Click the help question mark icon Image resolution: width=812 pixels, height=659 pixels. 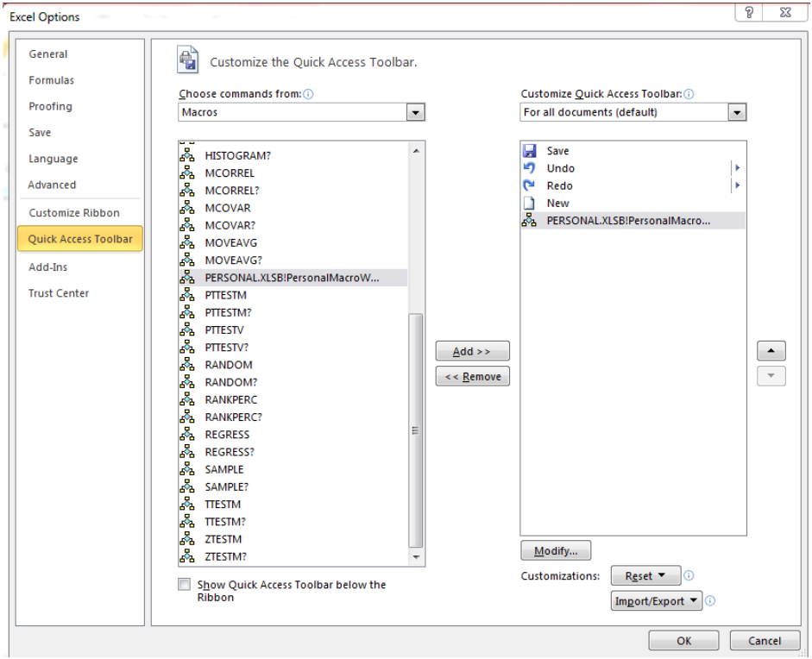749,12
